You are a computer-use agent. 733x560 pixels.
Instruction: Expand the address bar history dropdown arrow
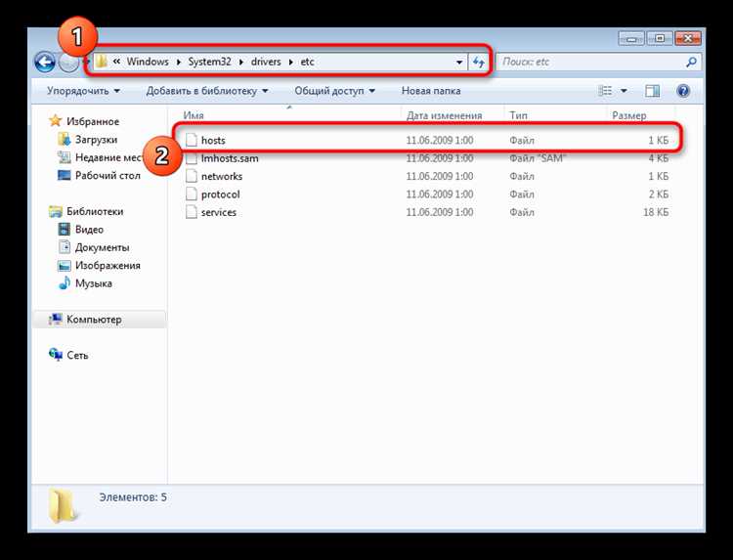click(x=458, y=62)
